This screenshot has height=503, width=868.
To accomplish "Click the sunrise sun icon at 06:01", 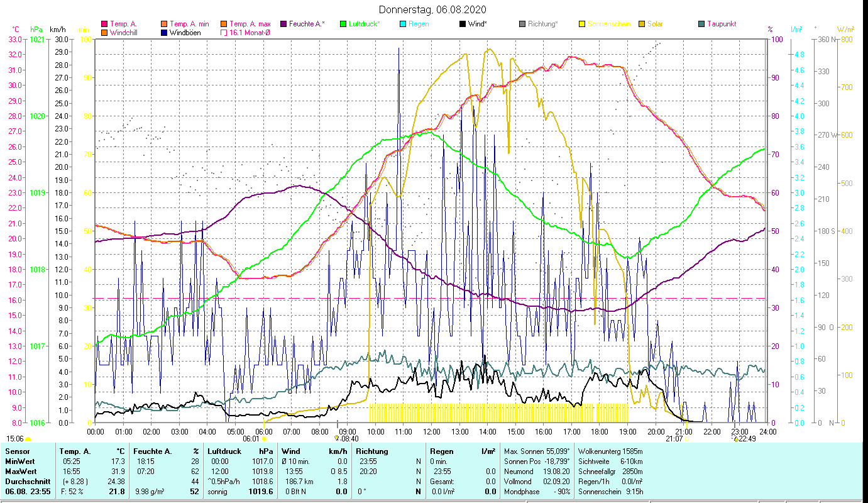I will click(x=264, y=439).
